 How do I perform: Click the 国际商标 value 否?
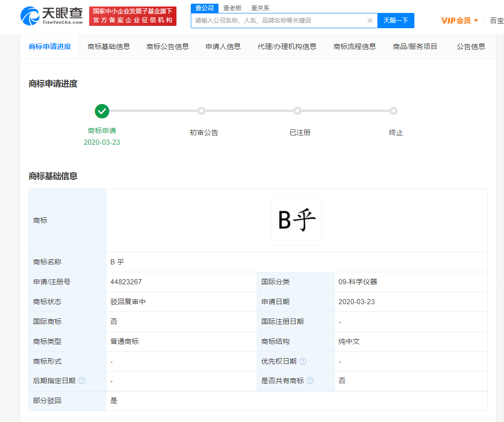pos(114,321)
